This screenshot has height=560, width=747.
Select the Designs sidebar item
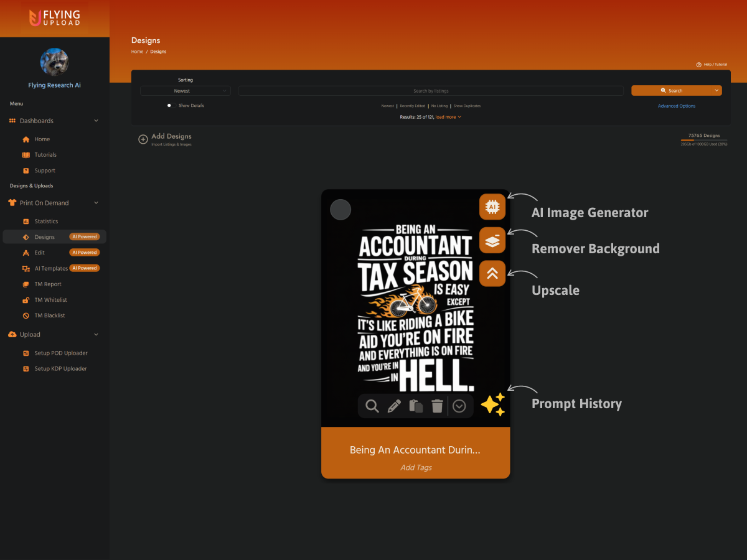pyautogui.click(x=55, y=237)
